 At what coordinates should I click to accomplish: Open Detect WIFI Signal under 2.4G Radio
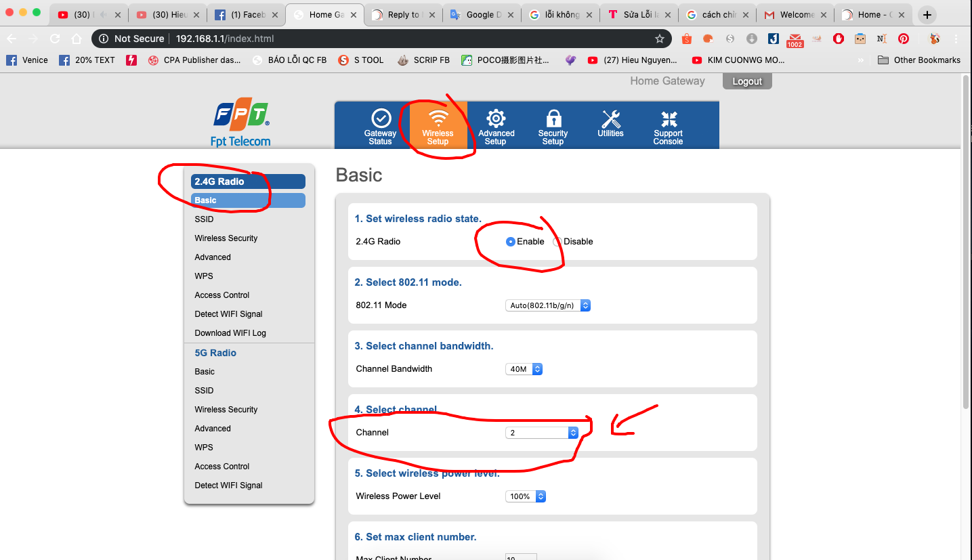click(228, 314)
